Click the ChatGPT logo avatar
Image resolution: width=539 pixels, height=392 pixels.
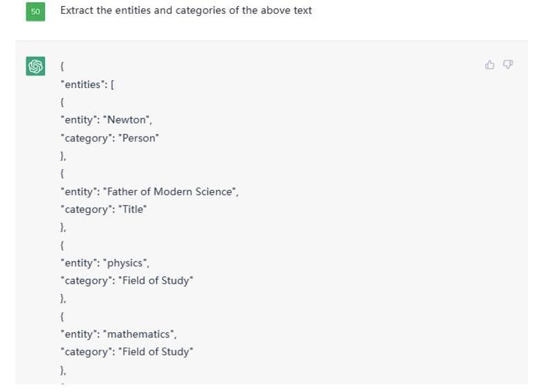(x=35, y=66)
